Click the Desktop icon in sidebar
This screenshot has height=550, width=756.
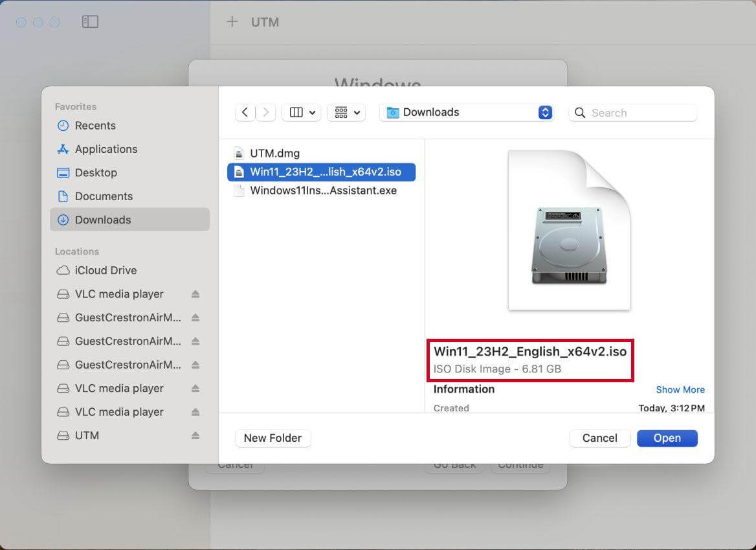coord(63,173)
